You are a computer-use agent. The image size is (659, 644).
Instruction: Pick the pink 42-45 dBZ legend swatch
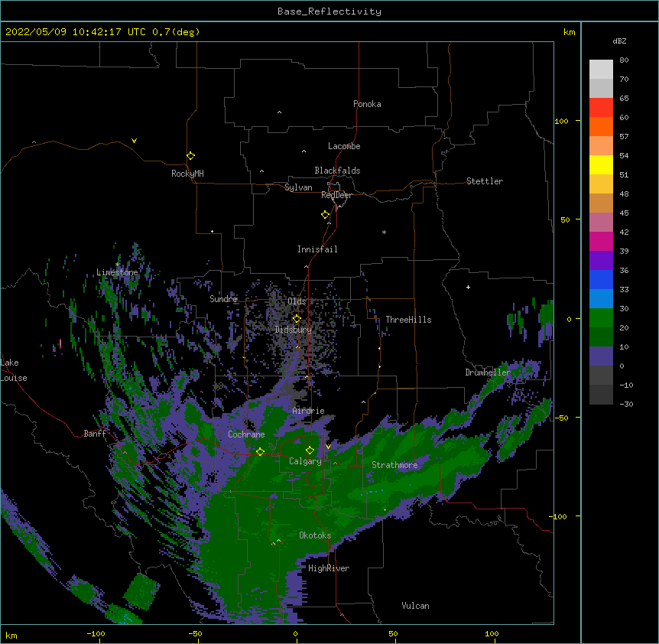[601, 223]
